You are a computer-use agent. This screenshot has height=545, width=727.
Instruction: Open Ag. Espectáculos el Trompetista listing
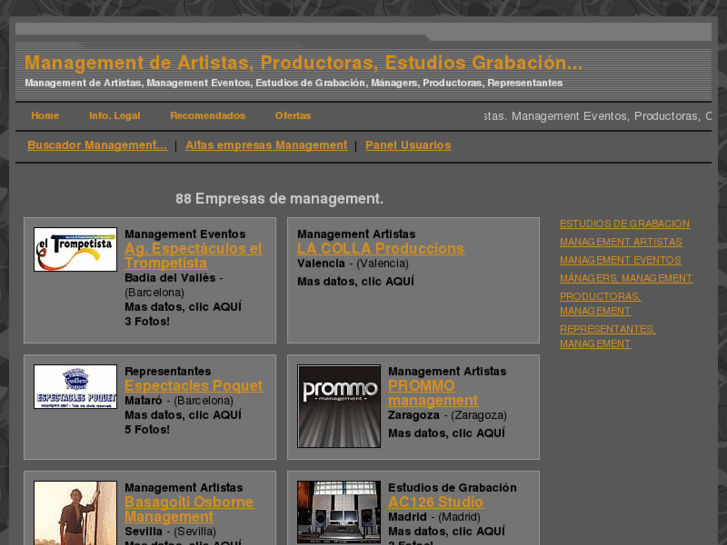[193, 256]
